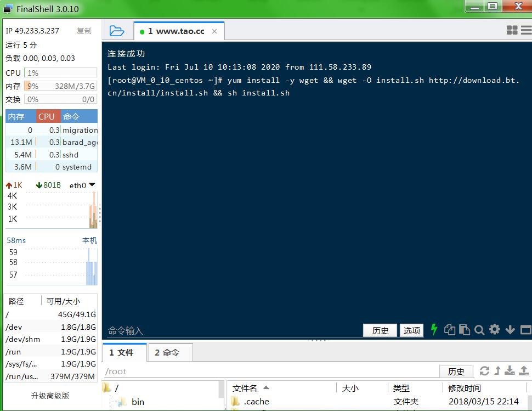
Task: Open terminal settings gear icon
Action: point(495,329)
